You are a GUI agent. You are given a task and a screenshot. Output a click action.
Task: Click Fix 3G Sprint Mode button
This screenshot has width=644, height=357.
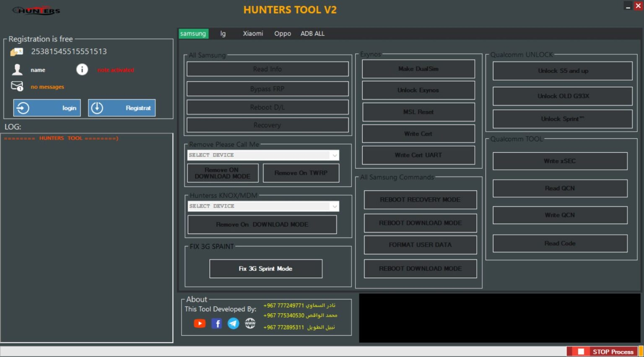pos(266,268)
